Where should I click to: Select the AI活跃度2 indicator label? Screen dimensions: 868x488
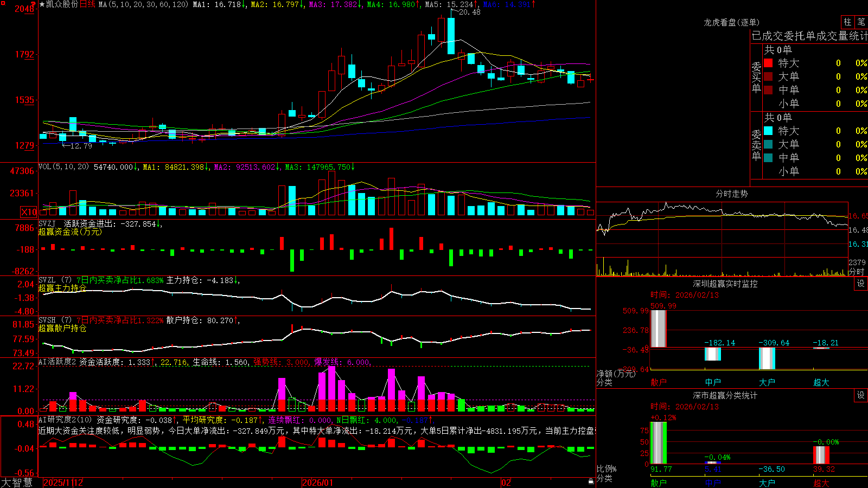click(58, 362)
